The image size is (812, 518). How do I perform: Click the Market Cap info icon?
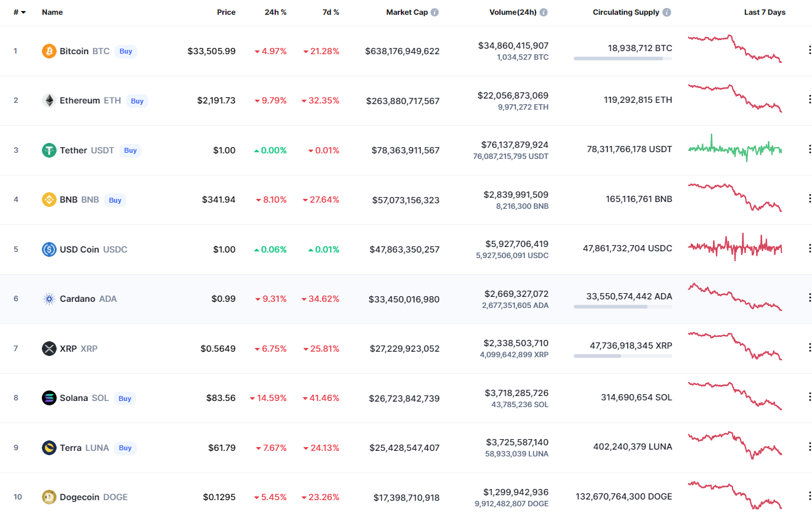coord(435,12)
